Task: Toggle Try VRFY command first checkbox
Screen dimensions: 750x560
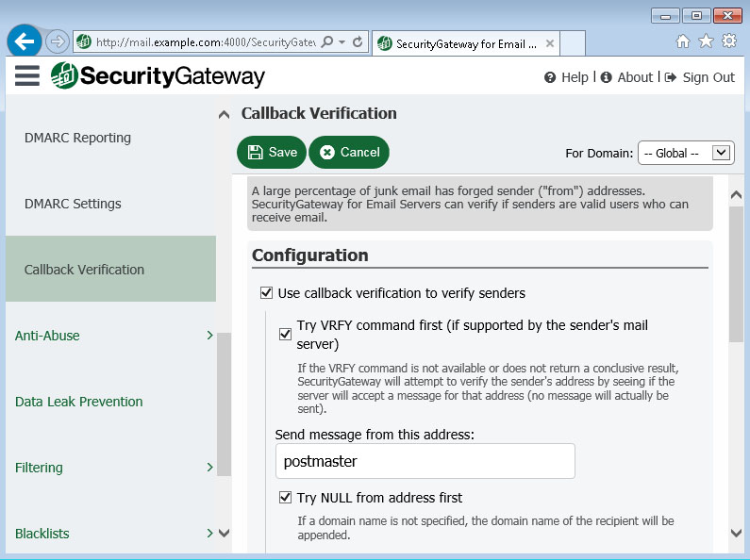Action: click(x=285, y=334)
